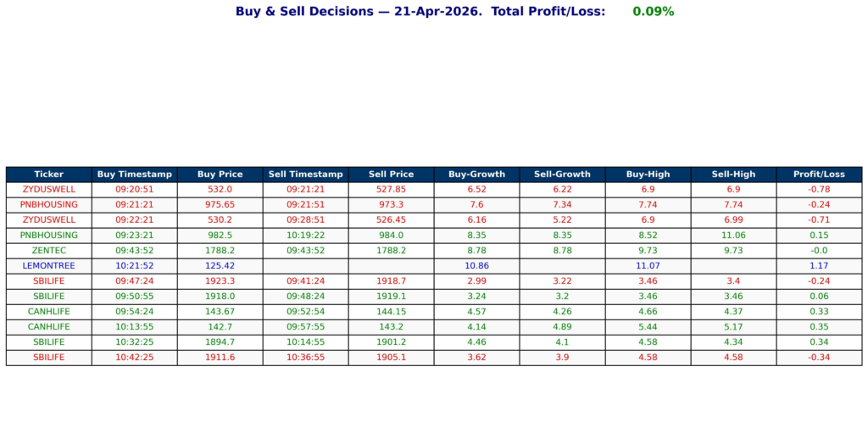The height and width of the screenshot is (444, 868).
Task: Click the Buy Timestamp column header
Action: (135, 175)
